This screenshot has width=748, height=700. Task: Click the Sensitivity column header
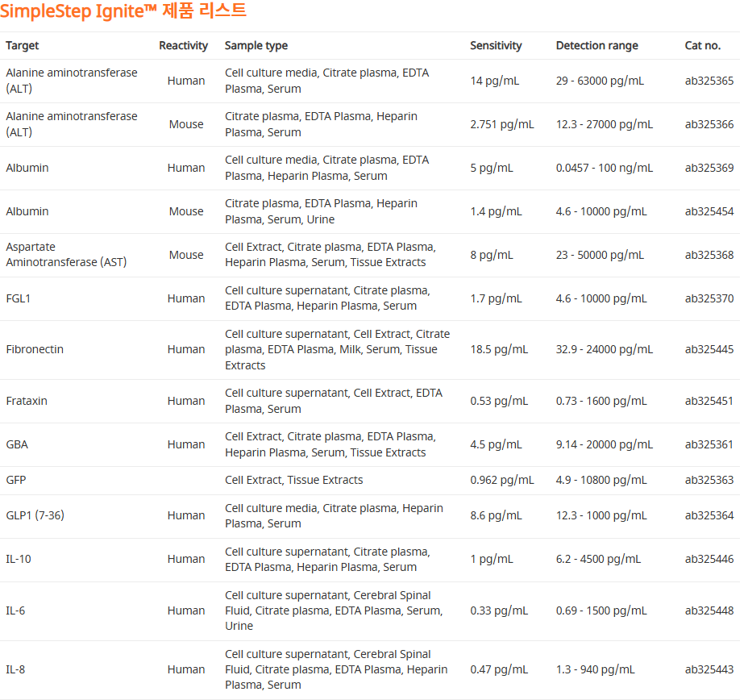tap(496, 46)
